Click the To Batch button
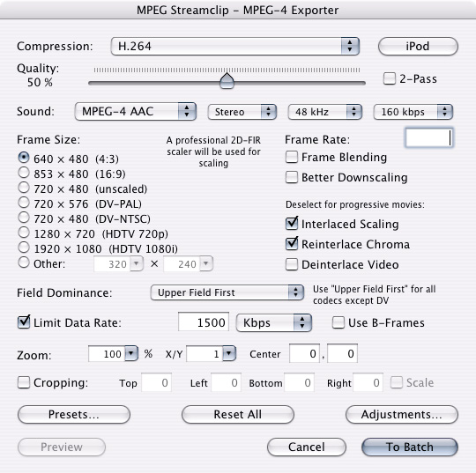 click(x=410, y=447)
